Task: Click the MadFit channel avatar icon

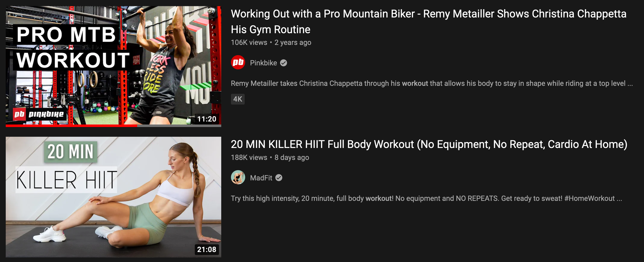Action: click(238, 177)
